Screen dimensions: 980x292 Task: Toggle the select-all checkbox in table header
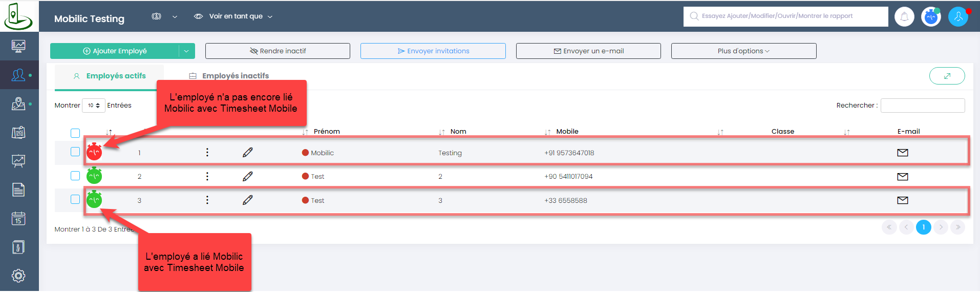(x=75, y=133)
